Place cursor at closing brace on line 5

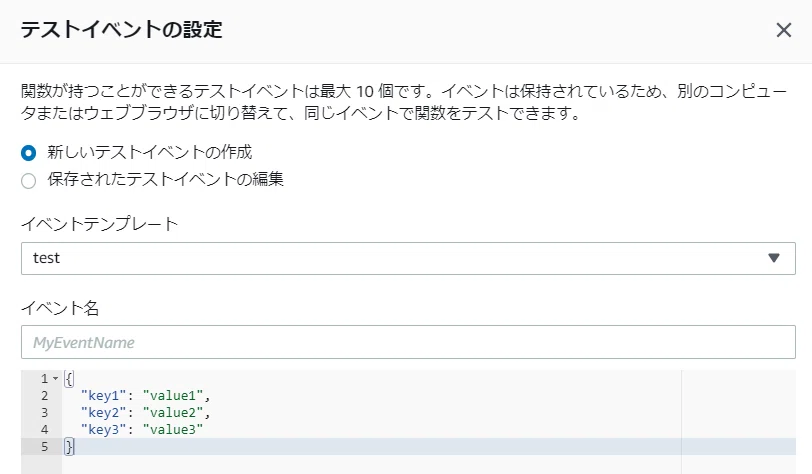(69, 447)
